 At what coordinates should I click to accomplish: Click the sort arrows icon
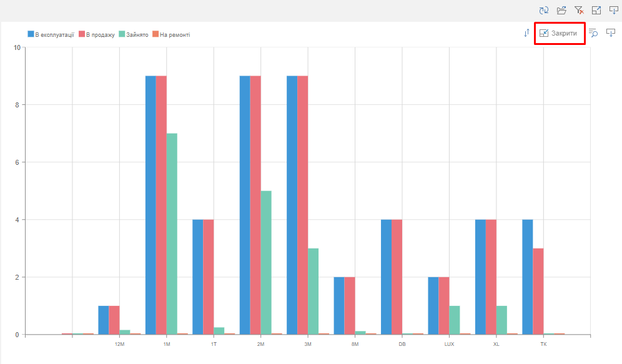526,33
